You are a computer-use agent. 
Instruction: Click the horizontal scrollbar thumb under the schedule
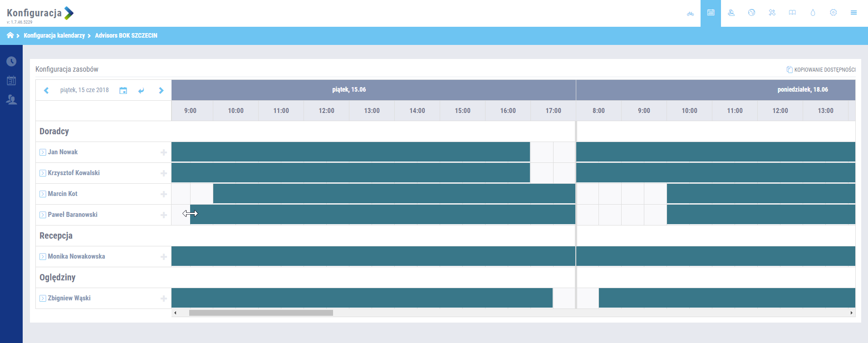(261, 313)
